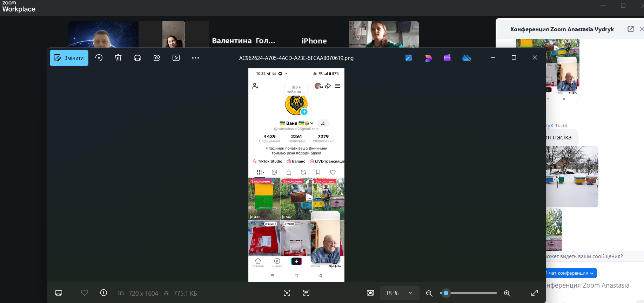Open the Clipchamp icon in the toolbar
644x303 pixels.
pyautogui.click(x=447, y=58)
